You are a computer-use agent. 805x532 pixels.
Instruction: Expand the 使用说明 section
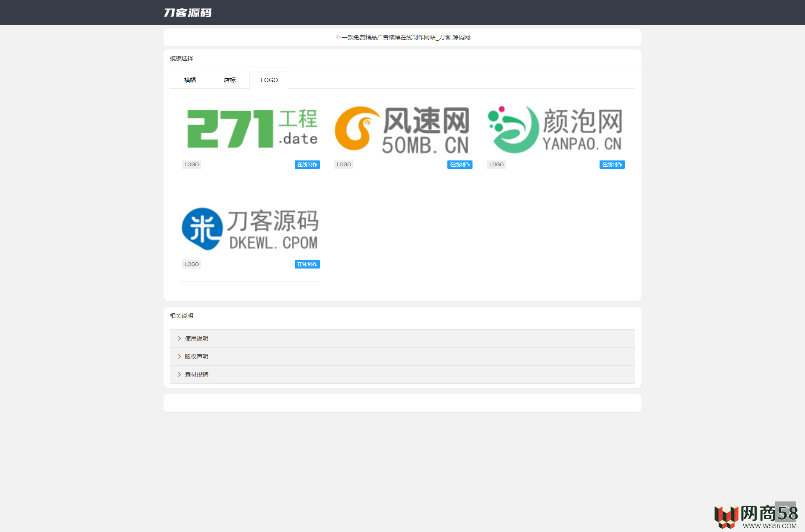click(x=402, y=338)
